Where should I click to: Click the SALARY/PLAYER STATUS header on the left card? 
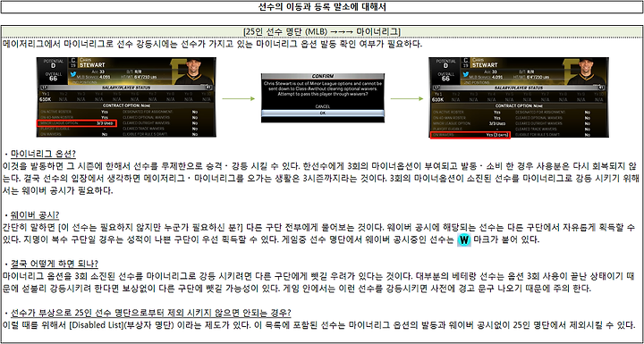click(x=126, y=88)
